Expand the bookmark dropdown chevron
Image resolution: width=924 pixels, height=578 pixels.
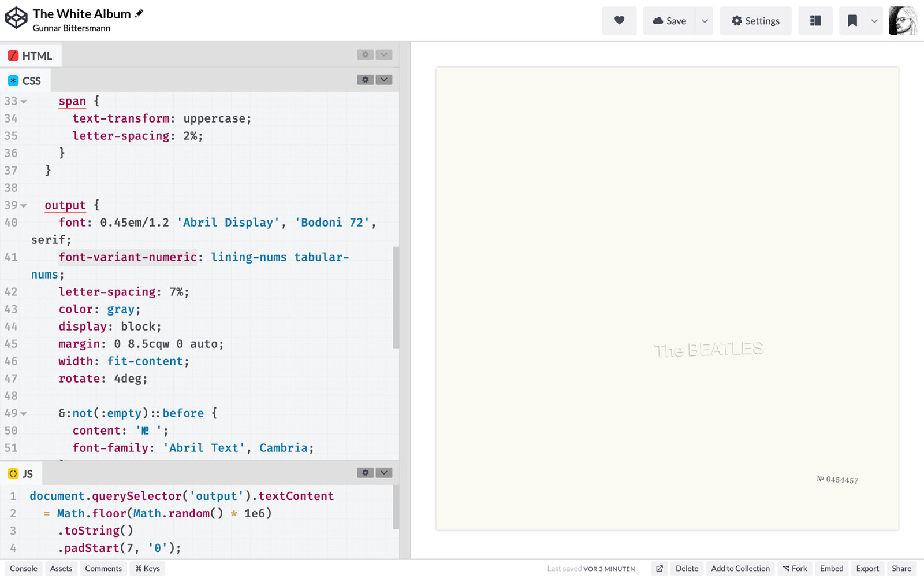click(x=874, y=21)
